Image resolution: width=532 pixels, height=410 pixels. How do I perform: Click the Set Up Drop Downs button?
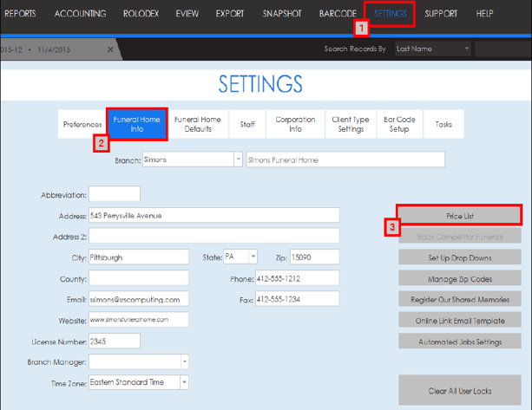(459, 257)
